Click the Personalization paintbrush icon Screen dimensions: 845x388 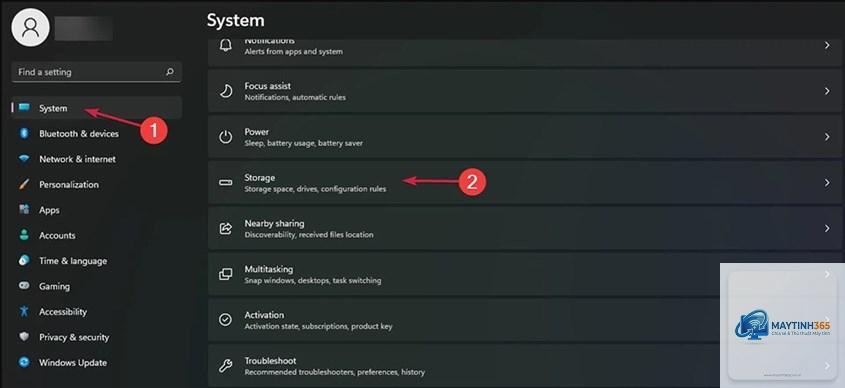click(24, 184)
